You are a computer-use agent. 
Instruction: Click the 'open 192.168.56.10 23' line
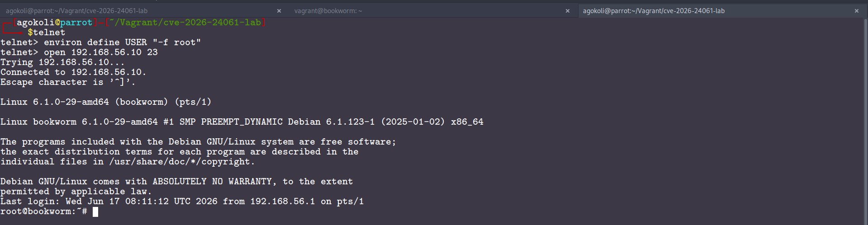tap(79, 52)
